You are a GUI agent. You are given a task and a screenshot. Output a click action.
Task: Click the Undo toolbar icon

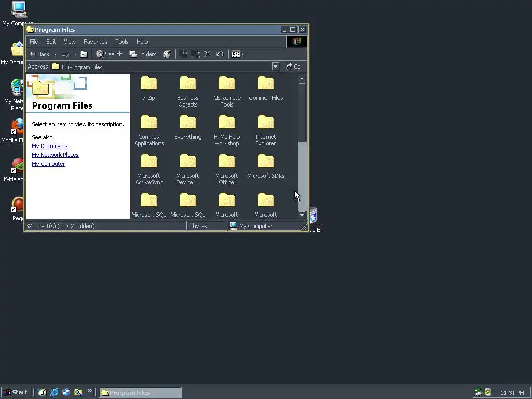[x=220, y=54]
